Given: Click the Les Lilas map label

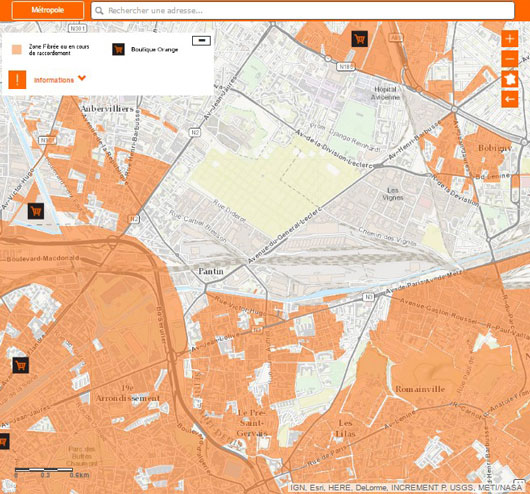Looking at the screenshot, I should (345, 428).
